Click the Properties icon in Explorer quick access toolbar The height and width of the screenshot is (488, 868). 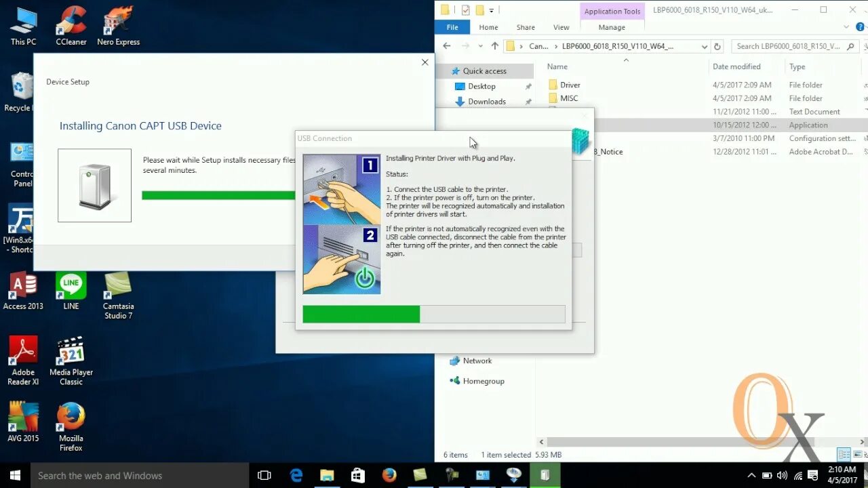(x=465, y=10)
